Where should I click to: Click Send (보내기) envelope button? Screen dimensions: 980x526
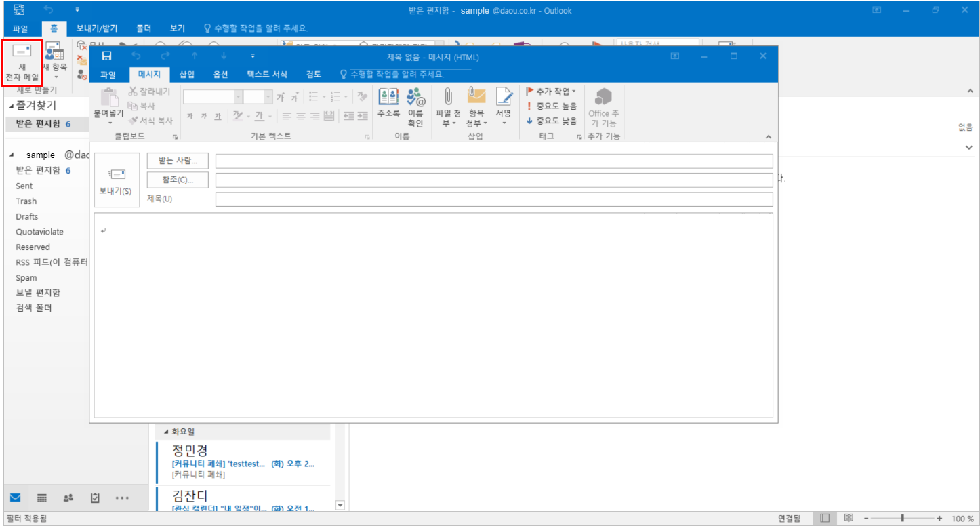(x=116, y=179)
